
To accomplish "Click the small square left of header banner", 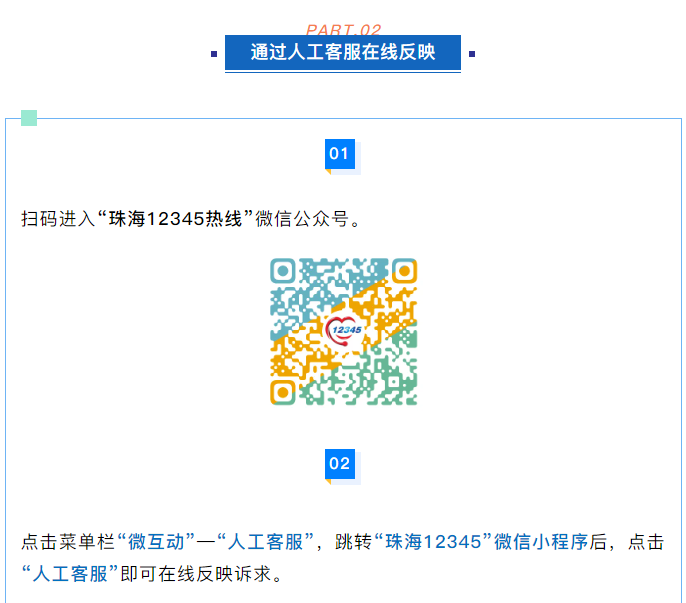I will click(214, 54).
